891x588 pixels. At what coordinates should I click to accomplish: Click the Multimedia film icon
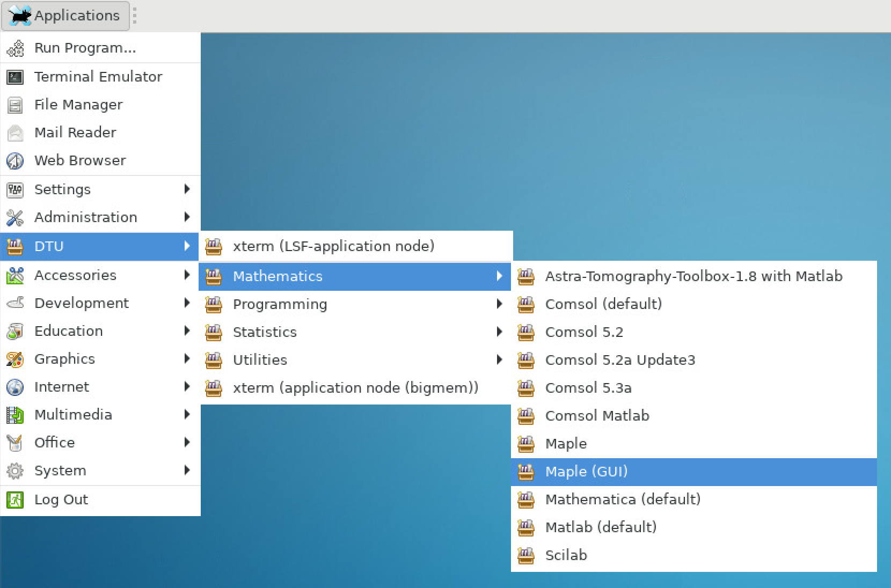click(x=15, y=415)
